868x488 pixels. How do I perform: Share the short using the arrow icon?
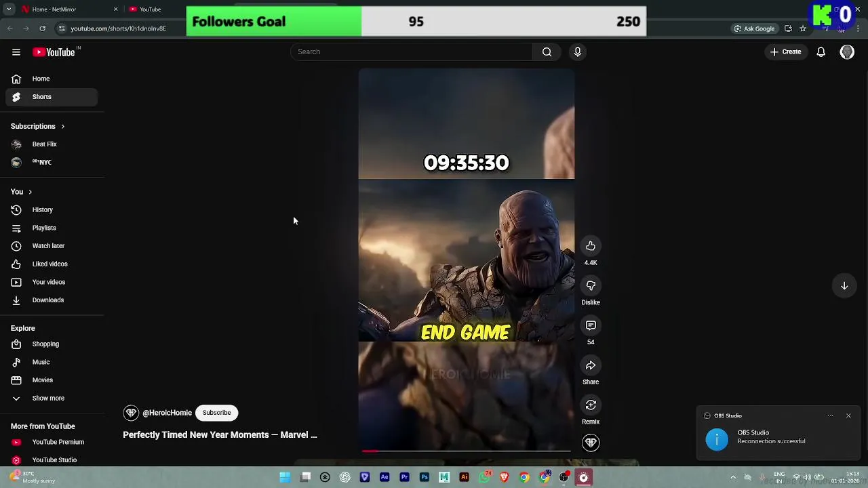pyautogui.click(x=591, y=365)
